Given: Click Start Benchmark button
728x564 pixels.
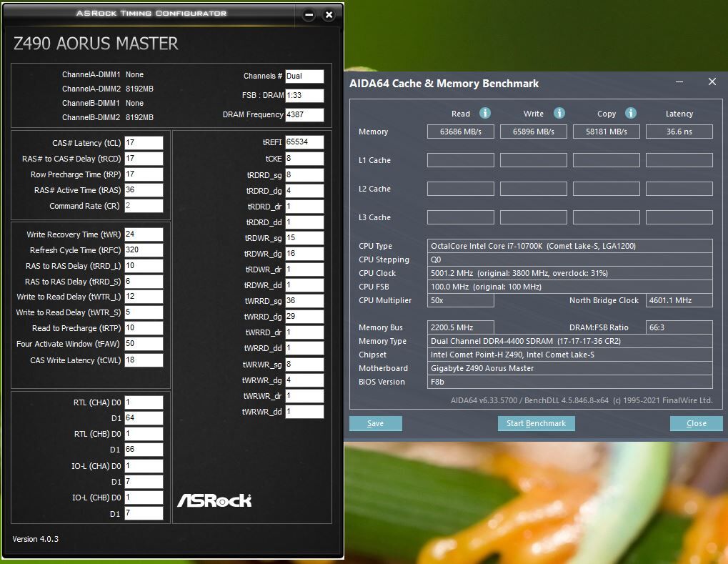Looking at the screenshot, I should 537,423.
